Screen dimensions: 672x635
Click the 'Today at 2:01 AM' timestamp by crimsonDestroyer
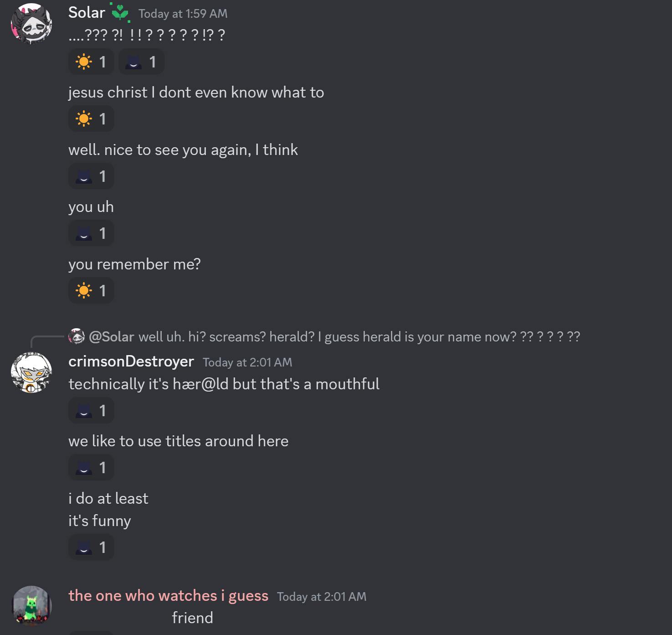coord(247,362)
